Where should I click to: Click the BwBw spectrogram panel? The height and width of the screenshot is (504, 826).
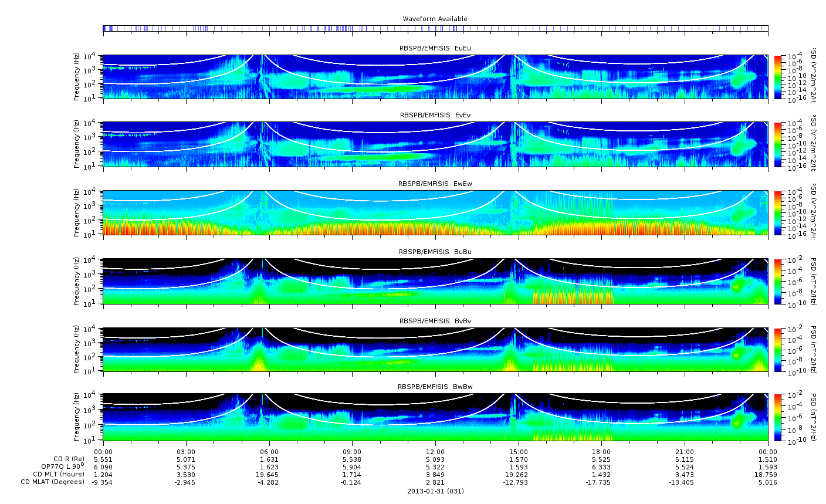[435, 417]
